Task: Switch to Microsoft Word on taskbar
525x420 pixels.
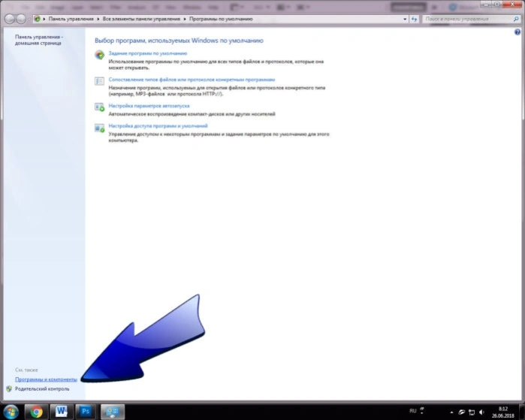Action: point(62,412)
